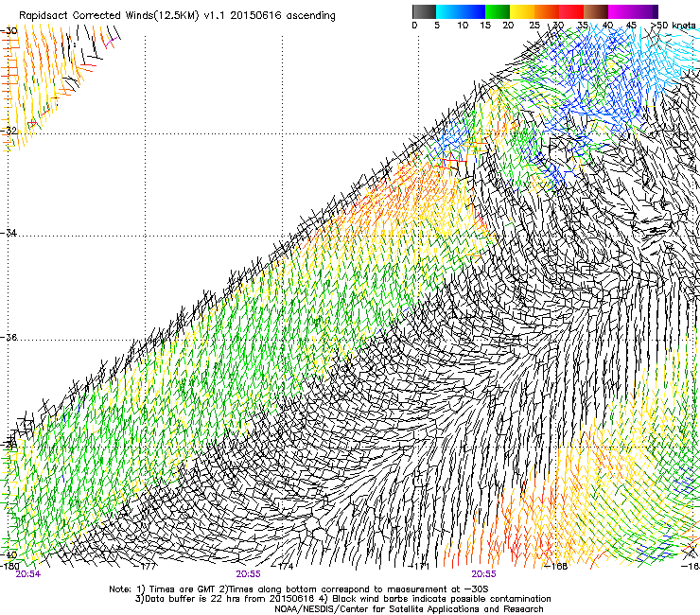Viewport: 700px width, 615px height.
Task: Click the '-180' longitude axis label
Action: click(9, 566)
